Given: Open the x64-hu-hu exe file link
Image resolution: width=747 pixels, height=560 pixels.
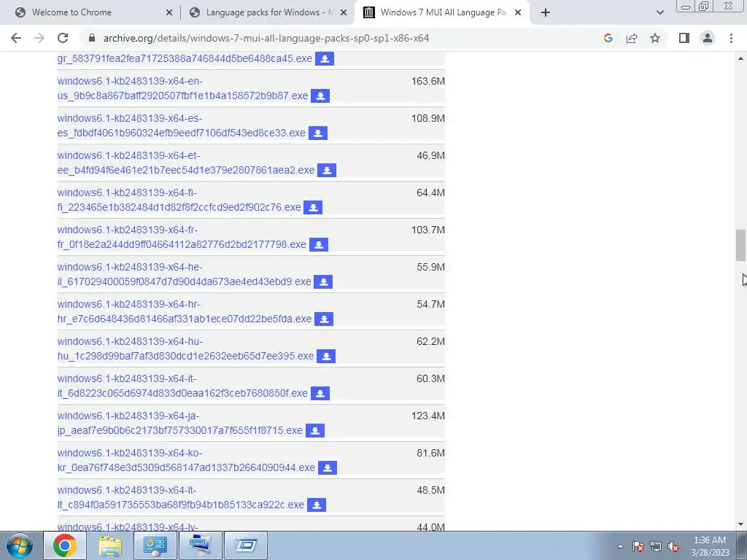Looking at the screenshot, I should (185, 349).
